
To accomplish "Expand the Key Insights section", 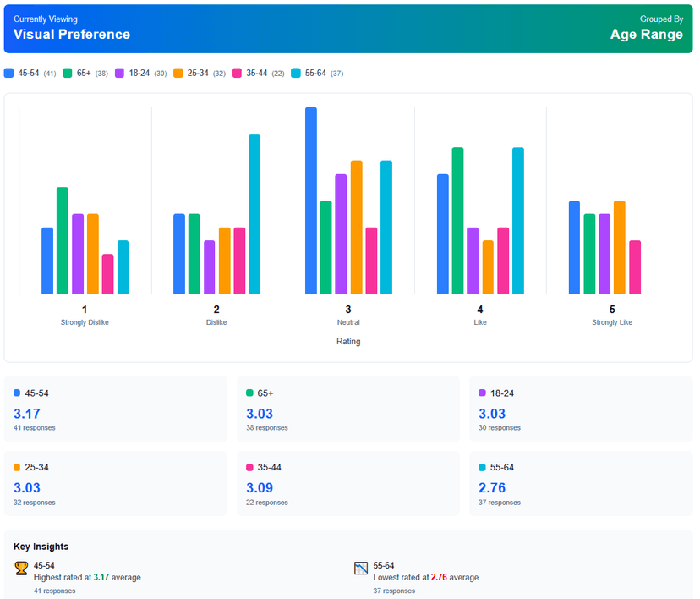I will click(41, 547).
